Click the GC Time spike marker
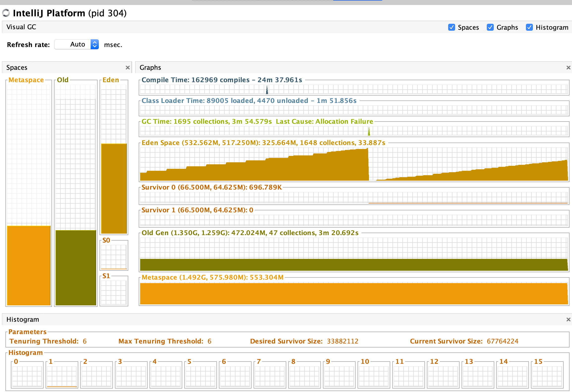This screenshot has width=572, height=392. coord(369,131)
